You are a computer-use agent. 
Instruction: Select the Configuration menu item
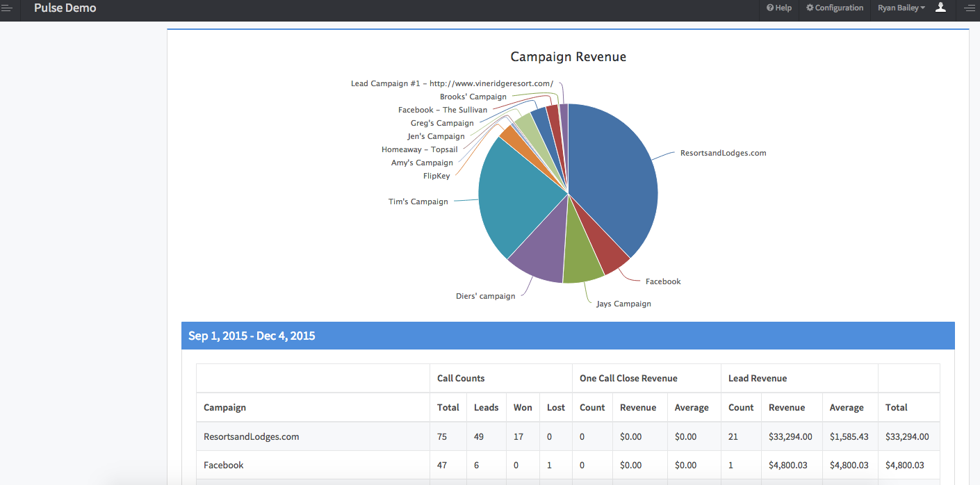point(835,8)
